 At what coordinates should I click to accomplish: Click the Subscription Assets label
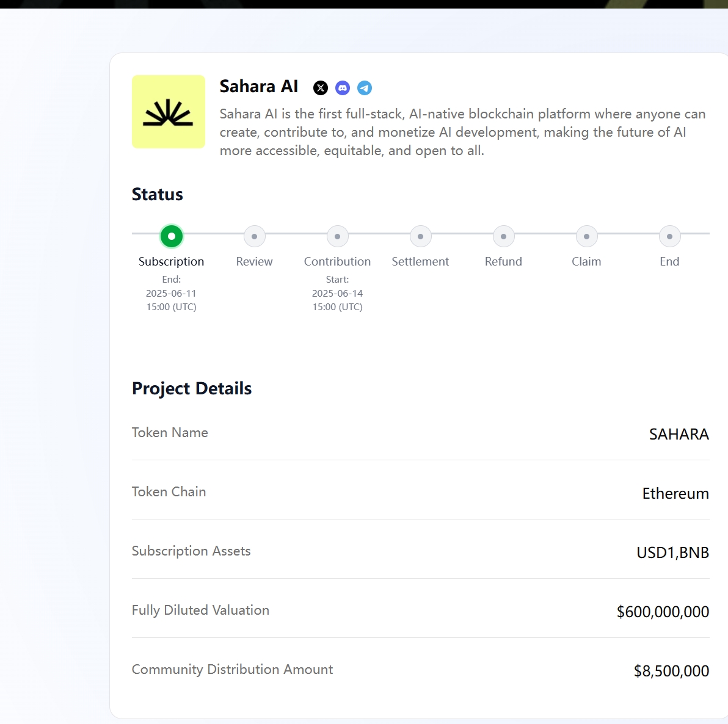191,551
